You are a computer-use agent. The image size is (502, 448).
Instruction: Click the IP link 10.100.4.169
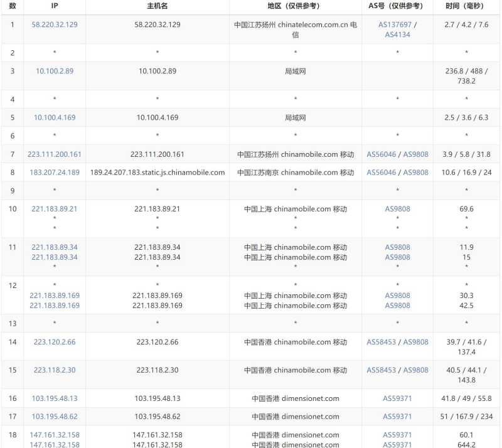coord(54,117)
